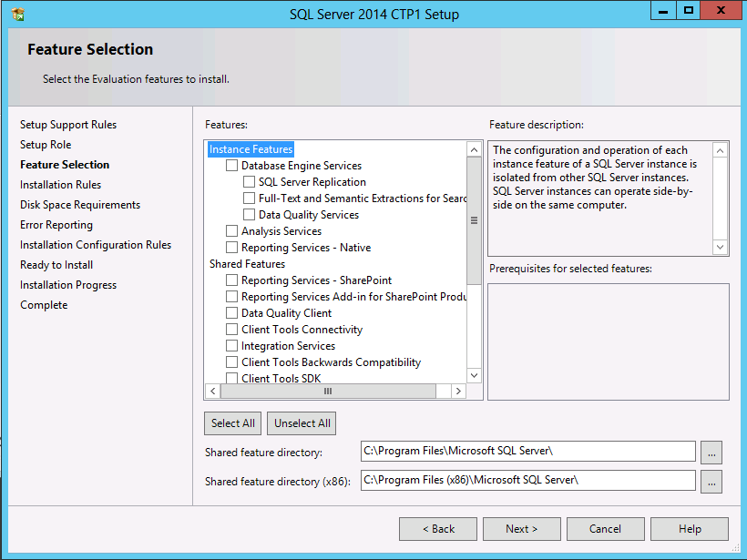Edit the Shared feature directory (x86) field
This screenshot has width=747, height=560.
(x=527, y=481)
